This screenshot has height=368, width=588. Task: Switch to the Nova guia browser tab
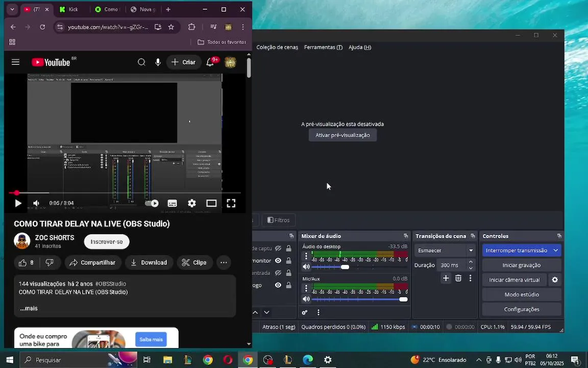[x=143, y=9]
